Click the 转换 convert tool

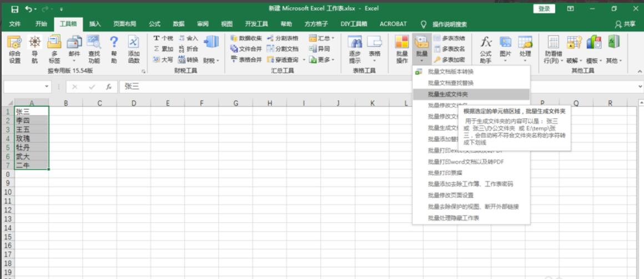pos(189,59)
